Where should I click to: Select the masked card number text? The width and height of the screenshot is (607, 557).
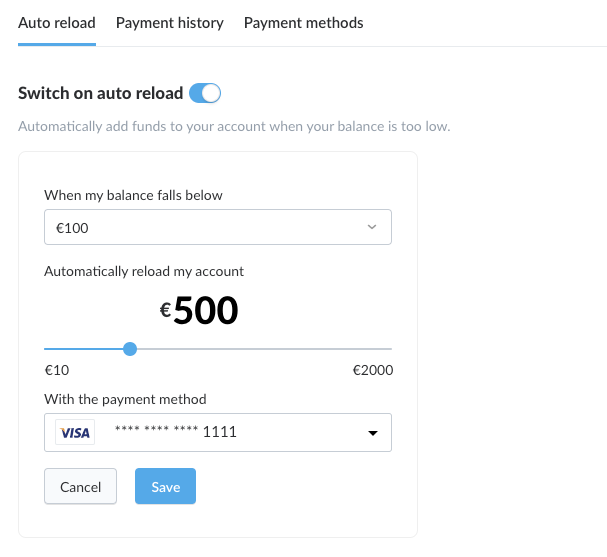coord(176,431)
